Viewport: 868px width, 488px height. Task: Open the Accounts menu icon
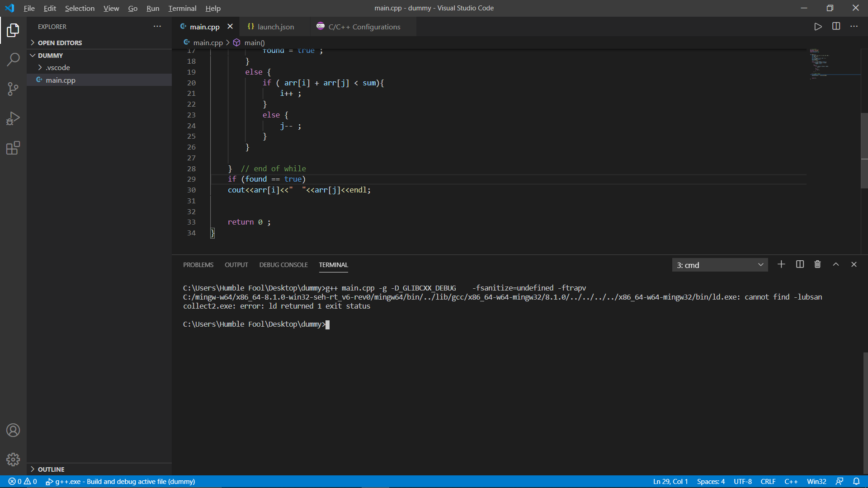pos(13,430)
